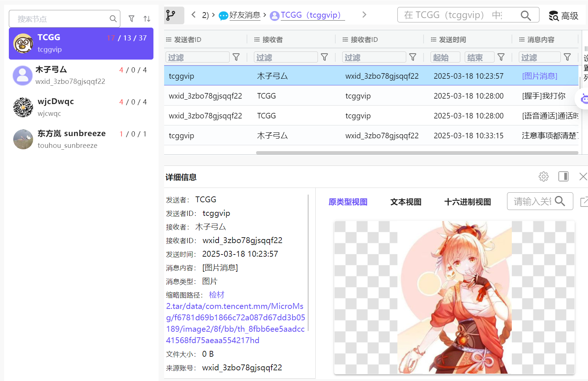This screenshot has width=588, height=381.
Task: Open the 高级 advanced search
Action: [x=563, y=16]
